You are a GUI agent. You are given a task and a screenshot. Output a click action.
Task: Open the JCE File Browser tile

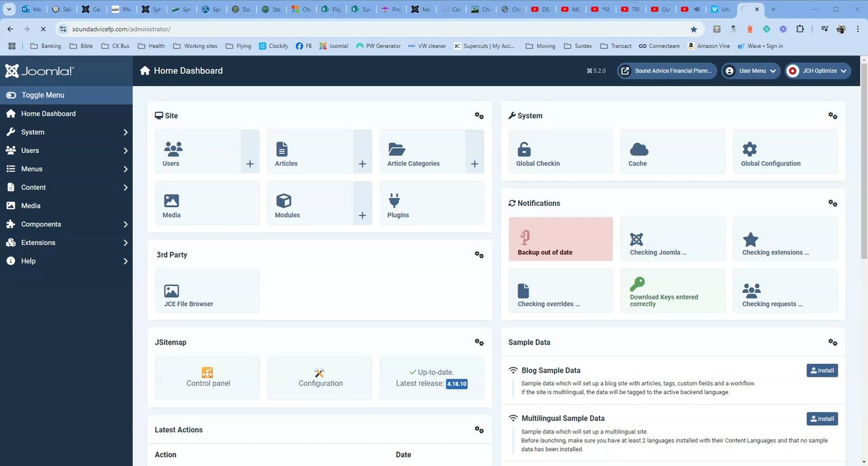tap(207, 291)
